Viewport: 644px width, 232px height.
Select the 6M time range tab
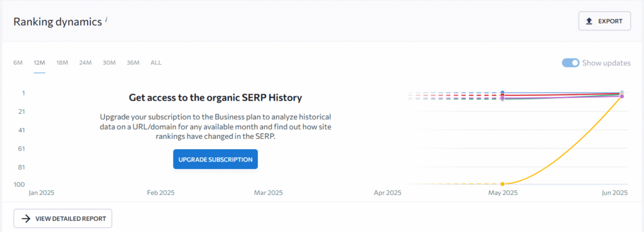click(18, 63)
